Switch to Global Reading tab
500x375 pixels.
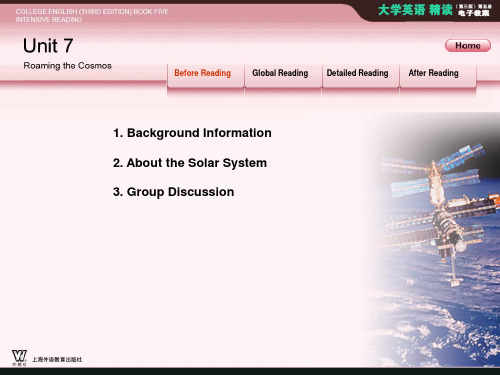point(283,76)
